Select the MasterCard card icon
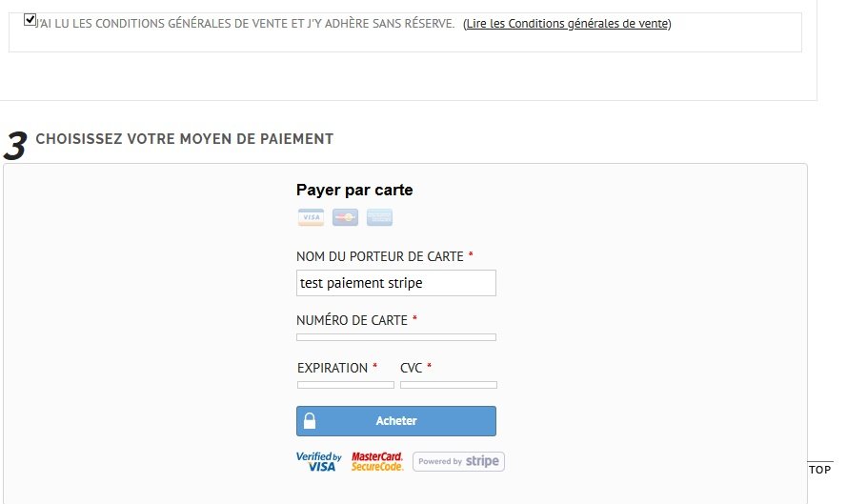 pyautogui.click(x=345, y=217)
